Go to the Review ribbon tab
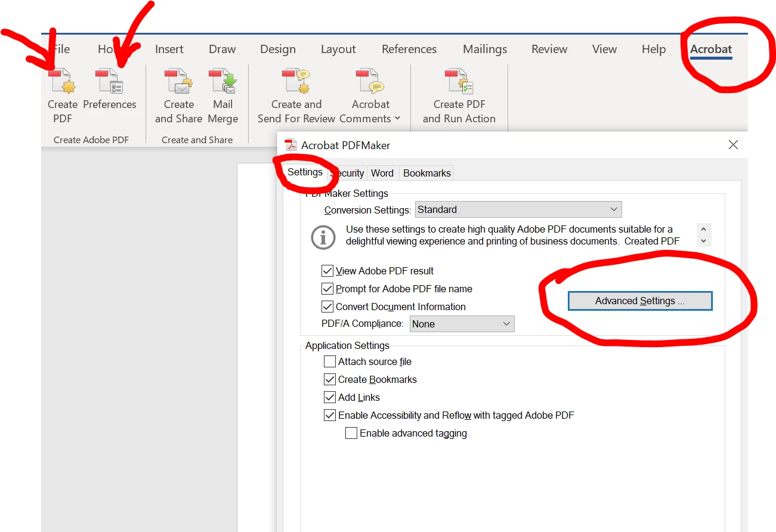776x532 pixels. tap(549, 49)
